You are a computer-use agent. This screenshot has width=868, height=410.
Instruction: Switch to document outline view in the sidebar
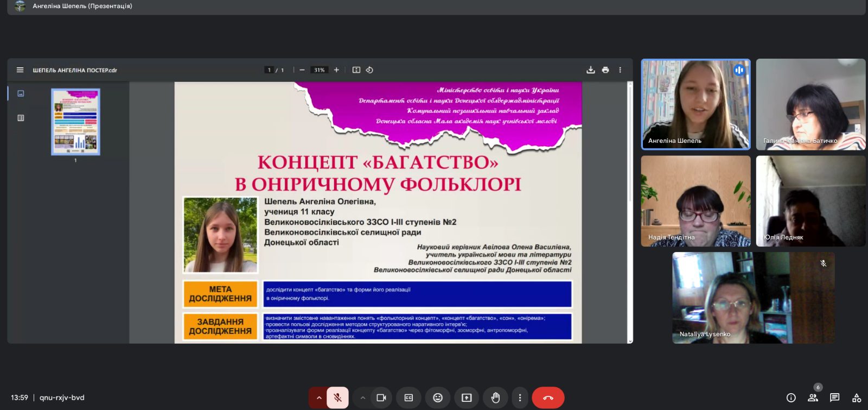(21, 118)
